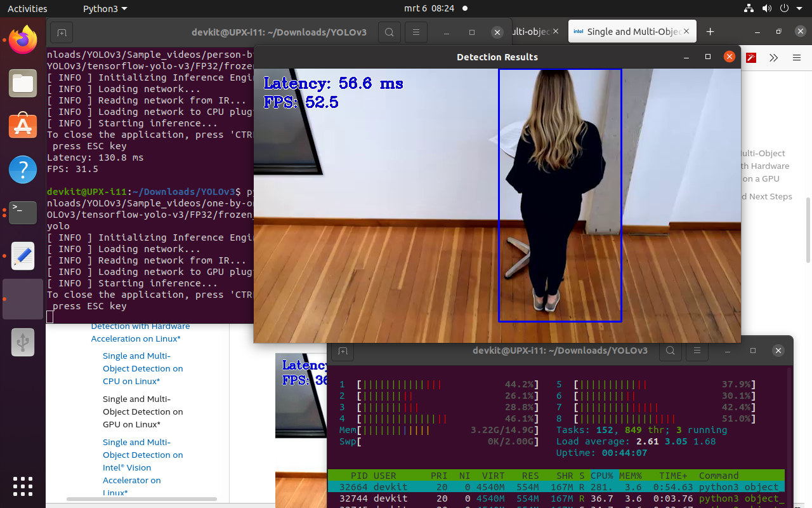
Task: Open search in the htop terminal
Action: coord(670,351)
